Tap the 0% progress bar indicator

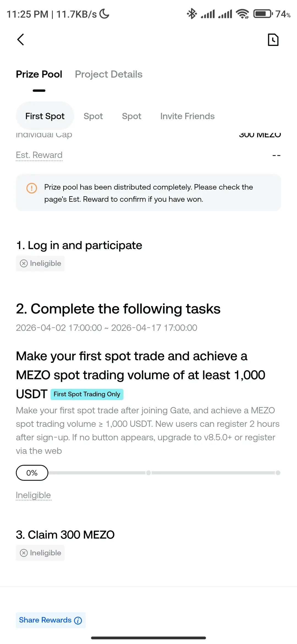[32, 473]
